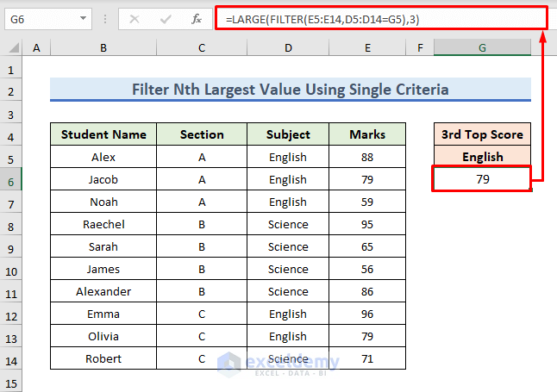Screen dimensions: 557x392
Task: Click the Cancel (X) formula bar icon
Action: (x=135, y=18)
